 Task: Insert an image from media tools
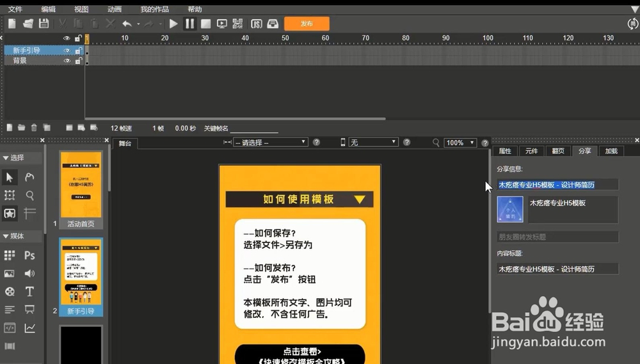(x=10, y=273)
